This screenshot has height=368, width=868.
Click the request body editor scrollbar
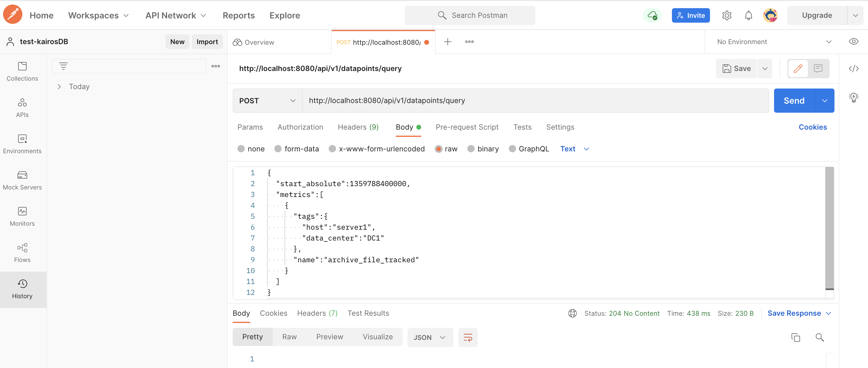click(829, 228)
